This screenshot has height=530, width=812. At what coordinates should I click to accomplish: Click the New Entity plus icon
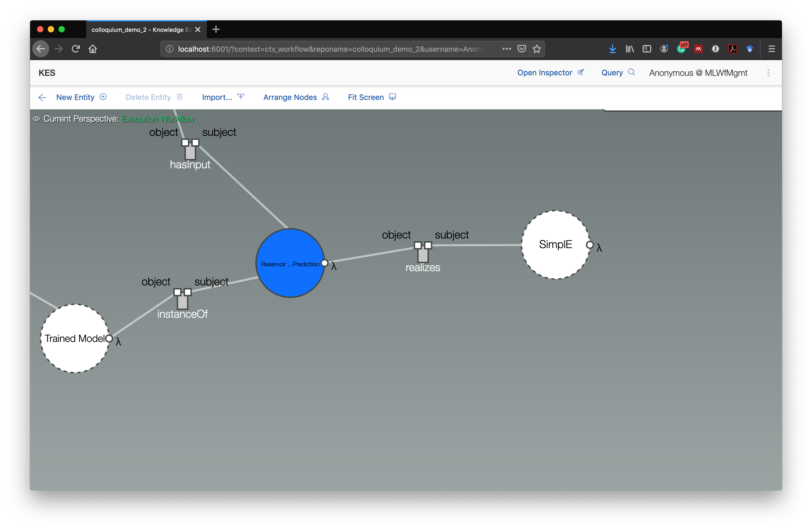point(103,97)
